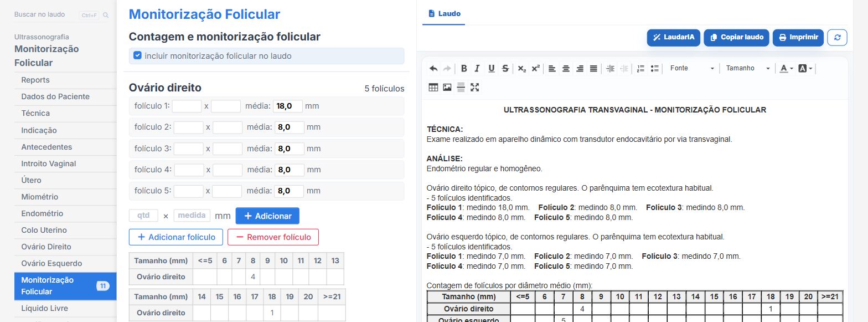This screenshot has height=322, width=868.
Task: Toggle strikethrough formatting
Action: point(505,69)
